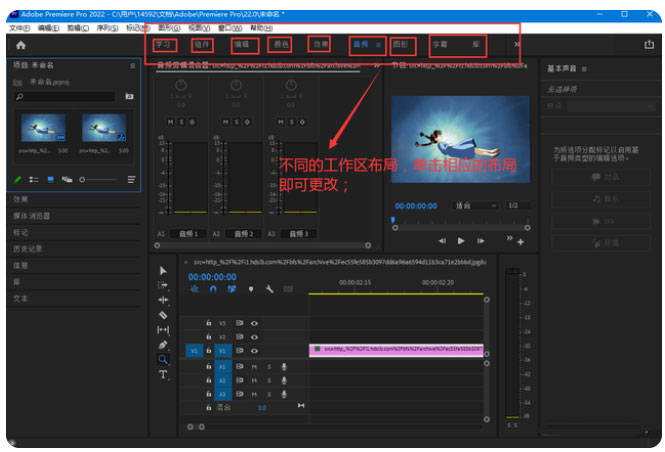Open the Edit menu
The height and width of the screenshot is (452, 665).
(48, 28)
